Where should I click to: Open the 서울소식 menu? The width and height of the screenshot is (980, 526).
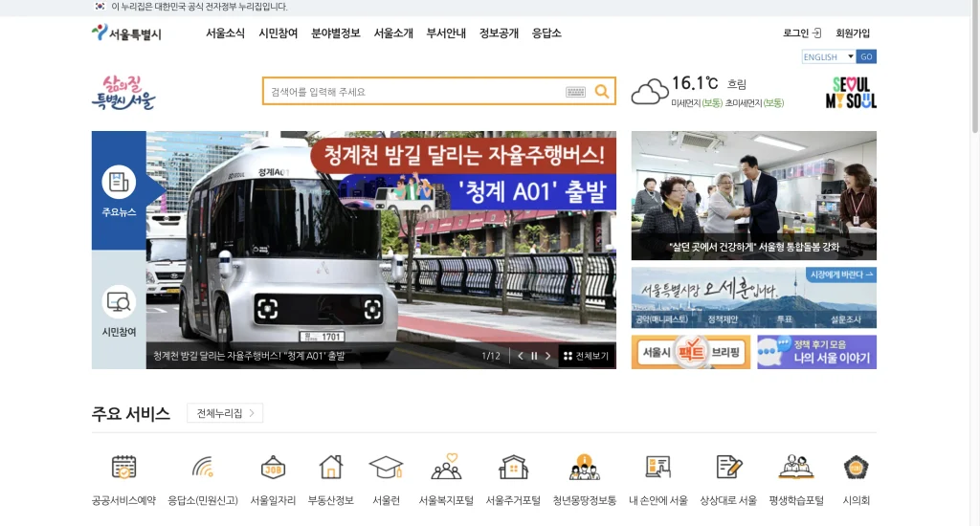click(226, 33)
